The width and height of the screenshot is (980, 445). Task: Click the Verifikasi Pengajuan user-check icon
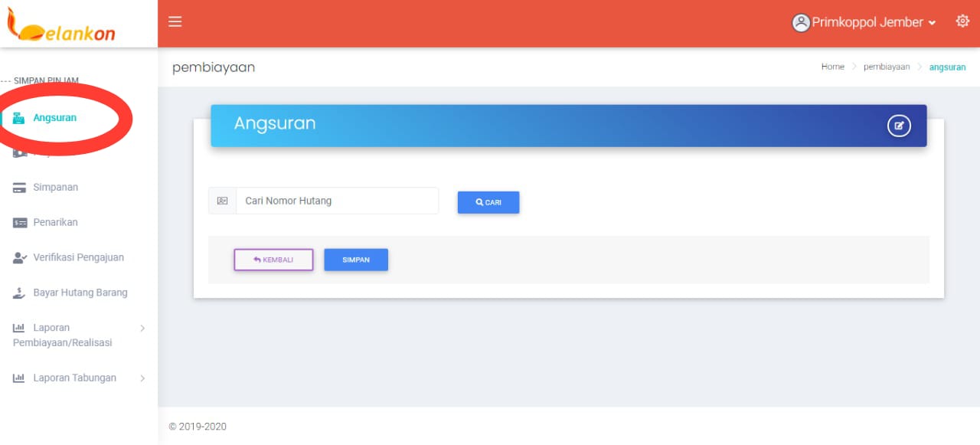(x=20, y=258)
